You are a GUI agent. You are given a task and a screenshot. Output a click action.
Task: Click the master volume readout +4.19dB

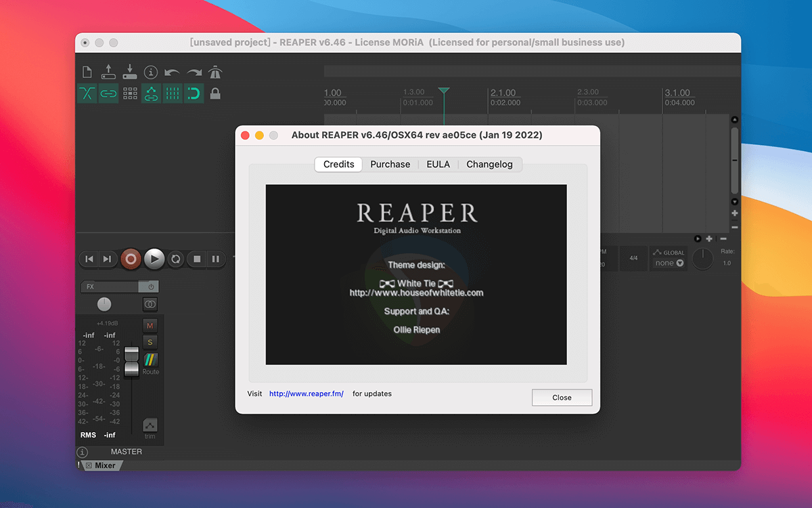coord(107,323)
